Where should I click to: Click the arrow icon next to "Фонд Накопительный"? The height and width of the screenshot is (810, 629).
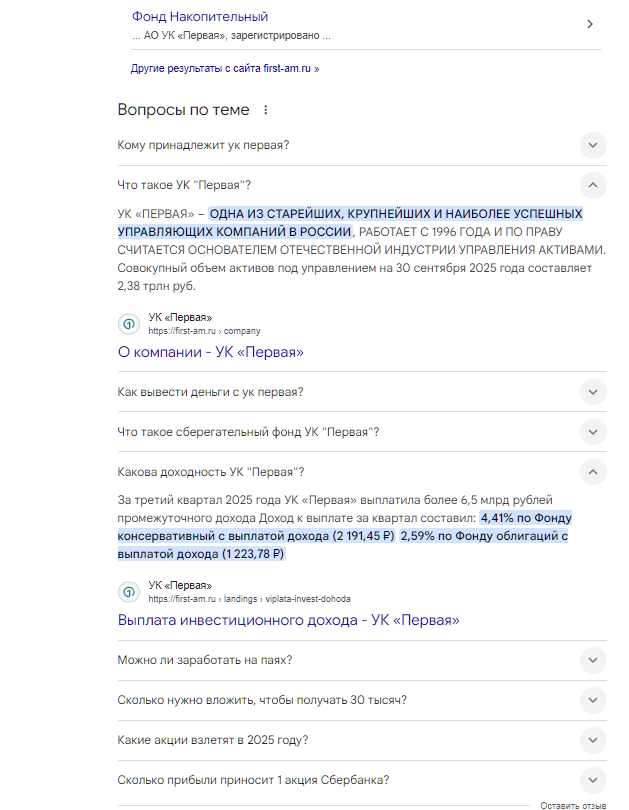tap(590, 24)
